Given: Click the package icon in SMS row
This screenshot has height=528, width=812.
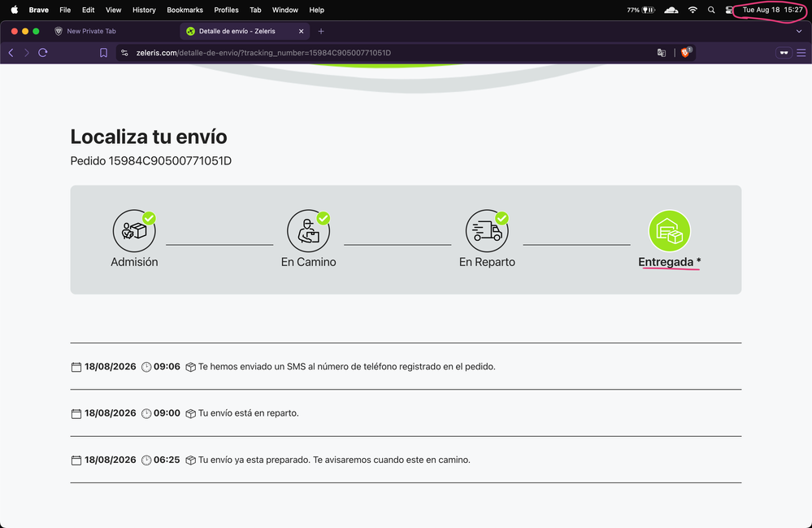Looking at the screenshot, I should coord(190,367).
